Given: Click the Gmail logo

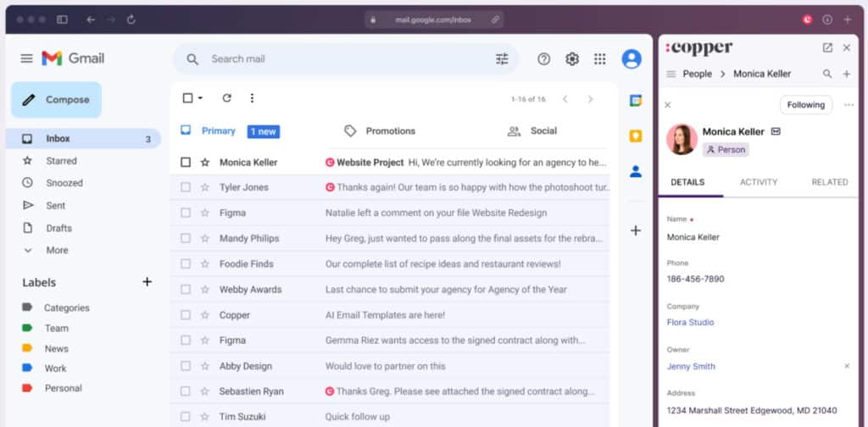Looking at the screenshot, I should 73,58.
